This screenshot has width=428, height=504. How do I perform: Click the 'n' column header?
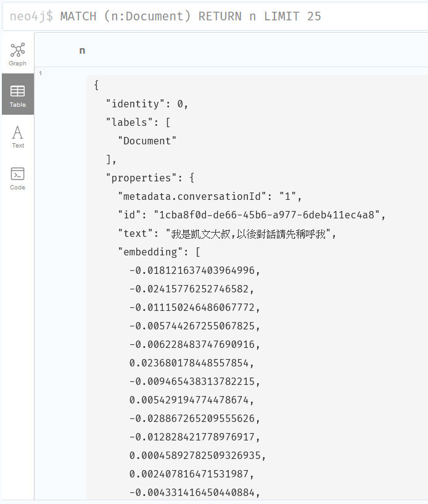82,51
